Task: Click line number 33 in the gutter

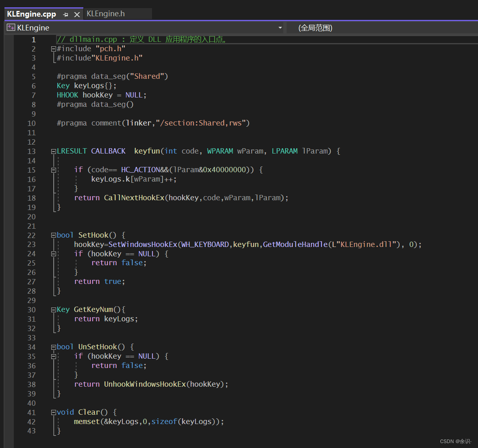Action: (x=31, y=338)
